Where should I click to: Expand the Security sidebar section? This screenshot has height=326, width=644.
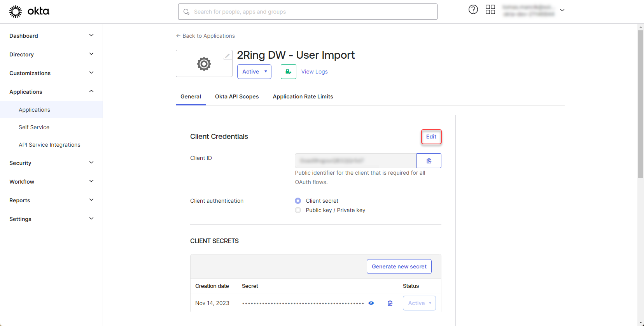(51, 163)
